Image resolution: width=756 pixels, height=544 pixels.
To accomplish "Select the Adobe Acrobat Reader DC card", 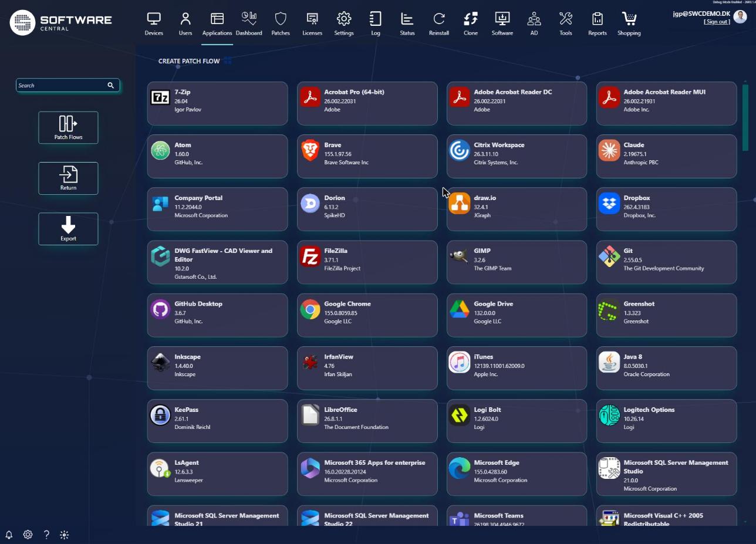I will pyautogui.click(x=517, y=103).
